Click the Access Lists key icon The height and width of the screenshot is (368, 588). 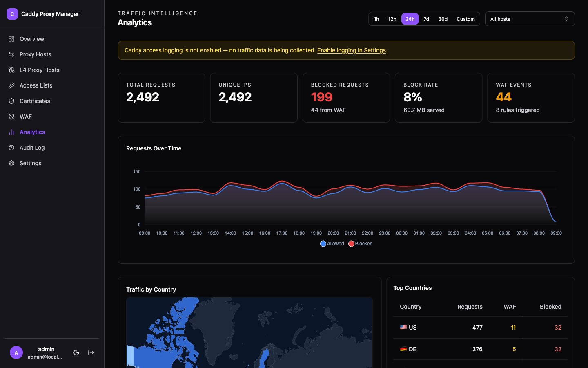pyautogui.click(x=11, y=85)
